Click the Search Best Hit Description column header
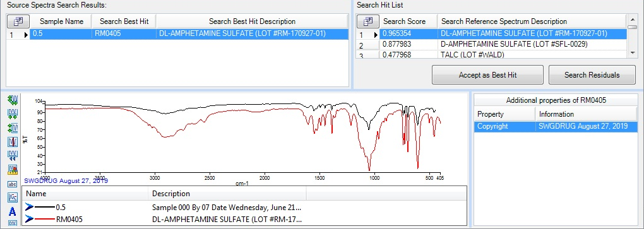The image size is (644, 229). 252,21
